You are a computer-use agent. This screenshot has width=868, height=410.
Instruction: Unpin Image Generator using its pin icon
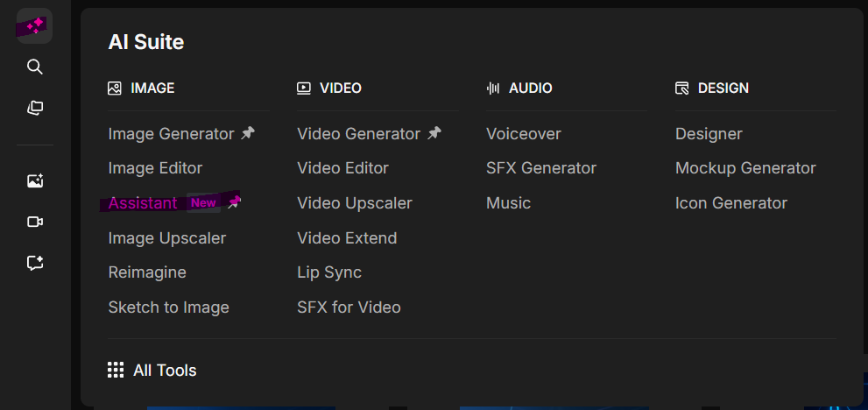click(249, 134)
